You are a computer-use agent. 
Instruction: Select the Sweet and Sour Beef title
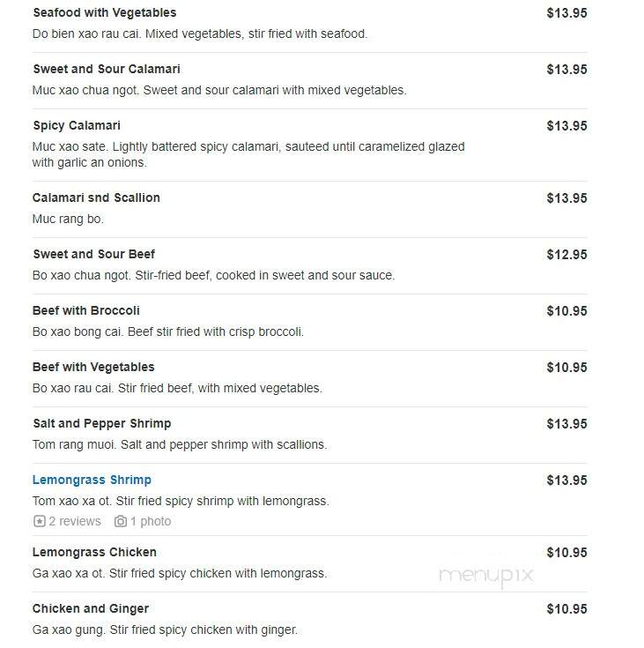(93, 254)
